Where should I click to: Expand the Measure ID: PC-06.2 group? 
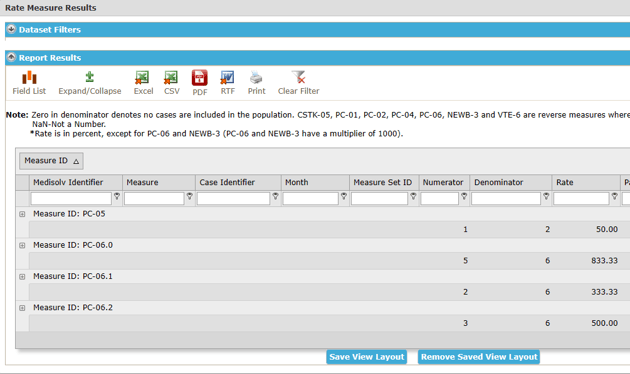[x=22, y=308]
